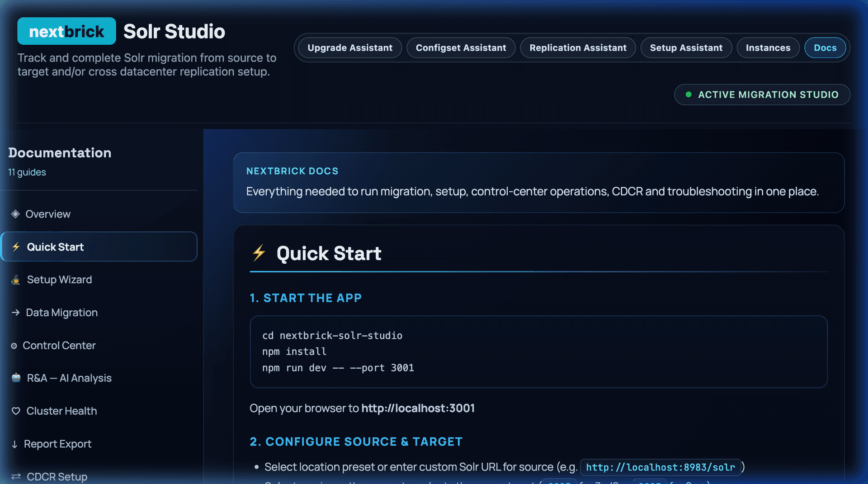Click the '11 guides' count text
The image size is (868, 484).
pos(27,172)
